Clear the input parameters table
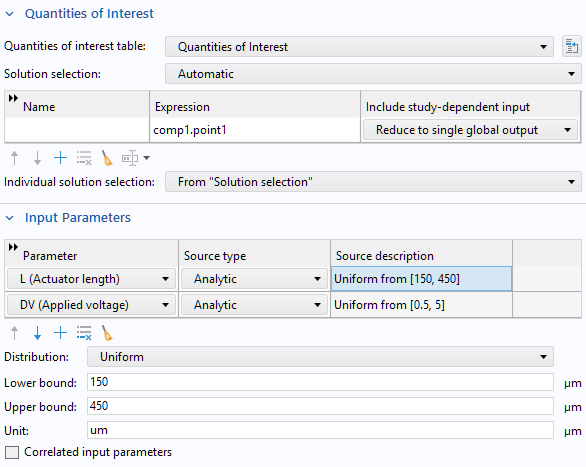The image size is (586, 467). pyautogui.click(x=107, y=333)
